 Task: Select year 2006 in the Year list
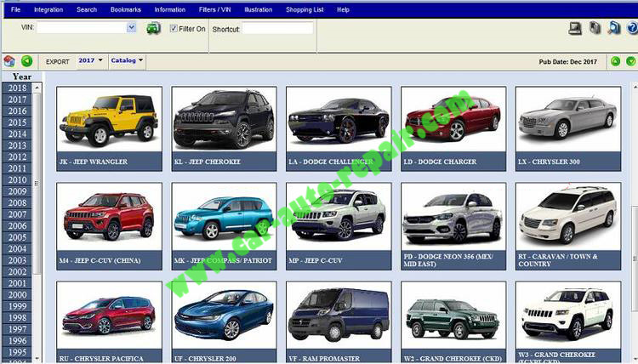(17, 225)
